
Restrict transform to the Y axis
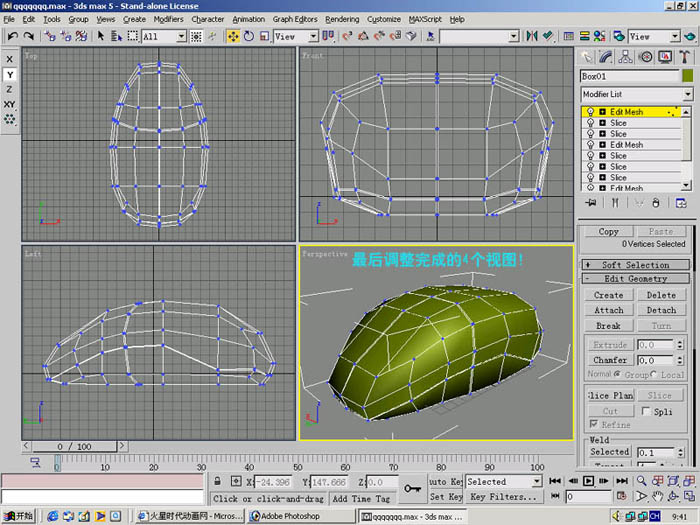tap(9, 75)
